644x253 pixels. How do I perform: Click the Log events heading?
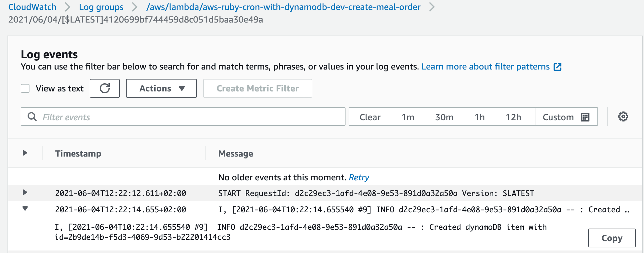[49, 54]
